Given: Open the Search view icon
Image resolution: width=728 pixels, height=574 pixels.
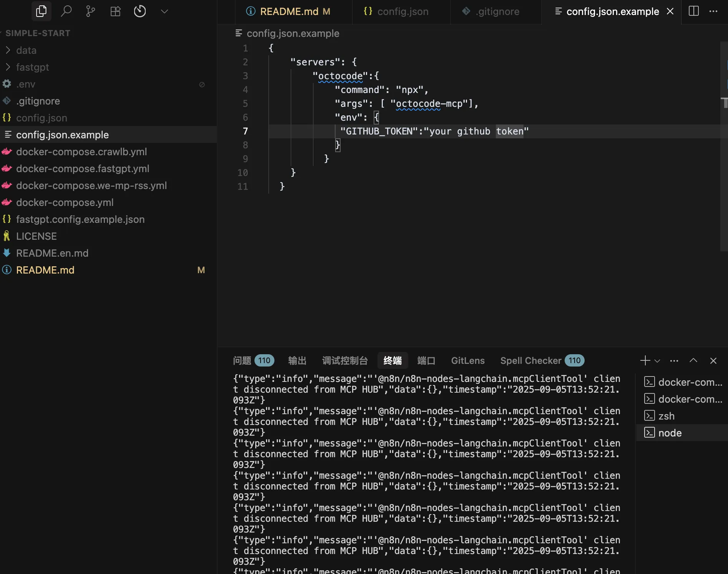Looking at the screenshot, I should click(x=66, y=11).
